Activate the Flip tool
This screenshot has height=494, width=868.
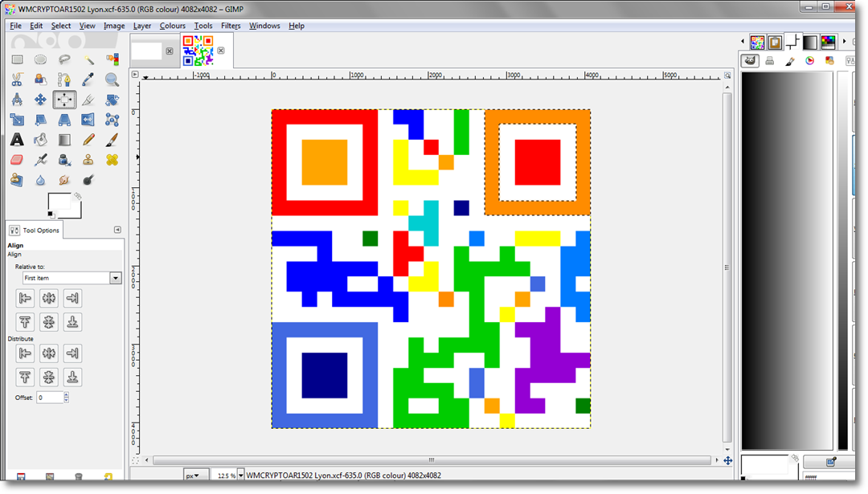tap(88, 120)
